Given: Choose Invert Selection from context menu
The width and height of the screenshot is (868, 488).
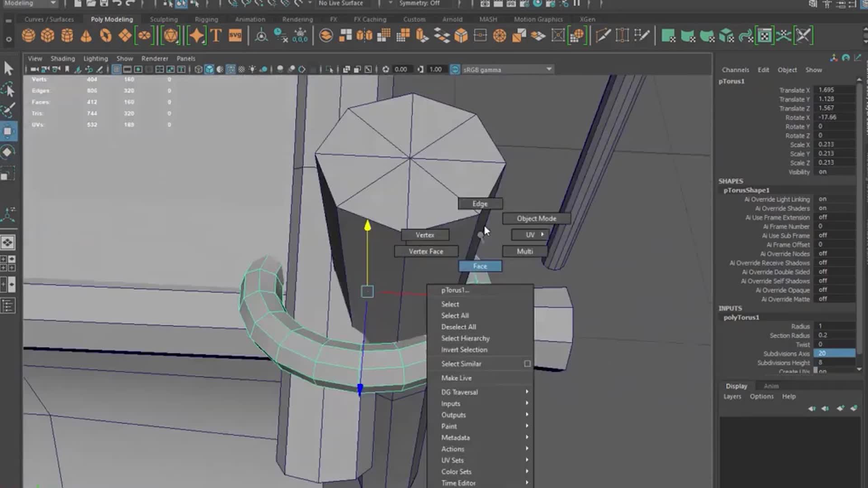Looking at the screenshot, I should (x=464, y=350).
